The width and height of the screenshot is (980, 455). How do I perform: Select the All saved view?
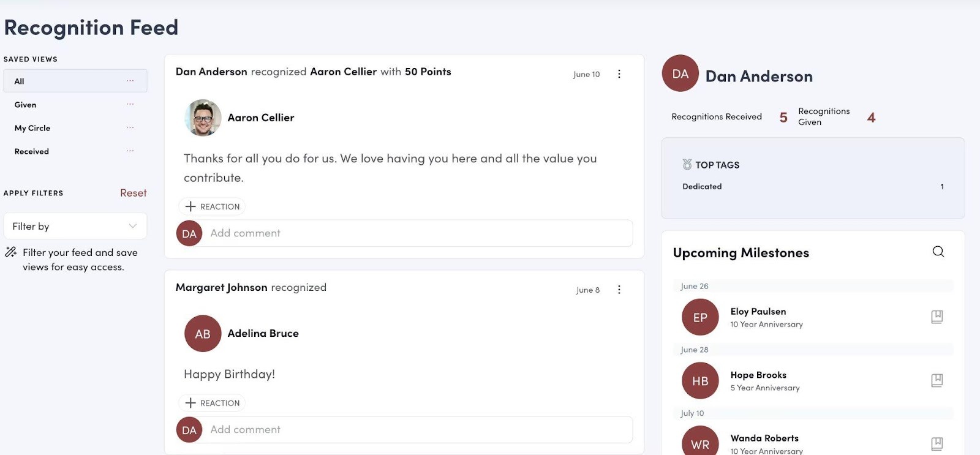(20, 81)
